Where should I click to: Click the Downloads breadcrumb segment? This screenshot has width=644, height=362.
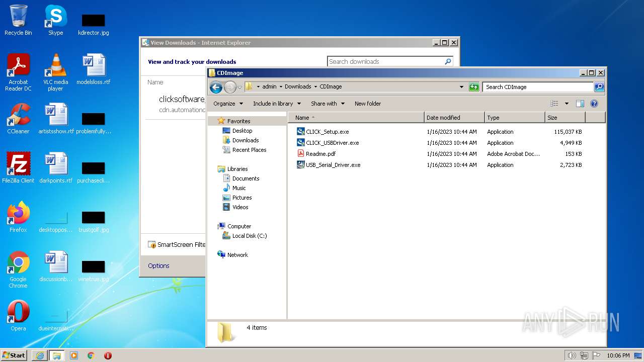(x=298, y=86)
